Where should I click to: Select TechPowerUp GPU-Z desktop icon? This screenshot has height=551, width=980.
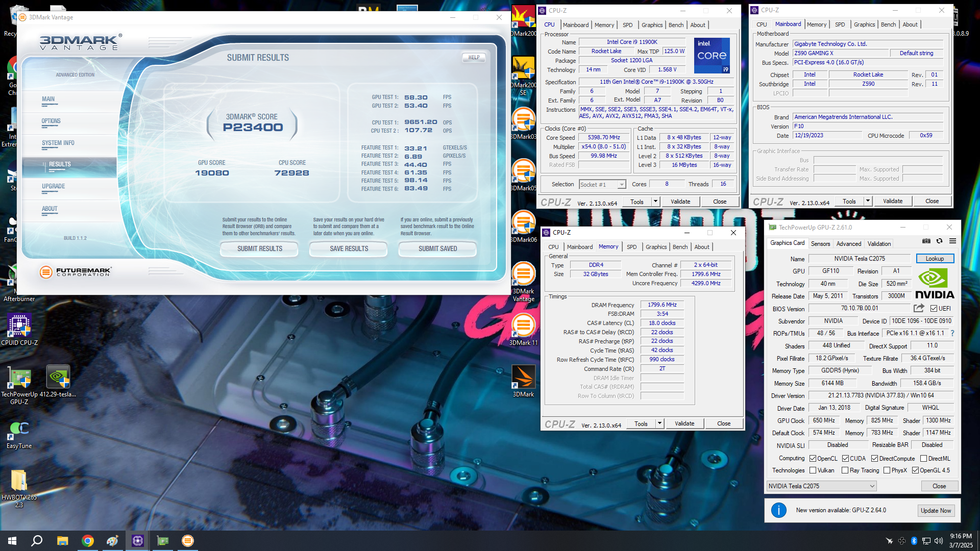pos(19,385)
